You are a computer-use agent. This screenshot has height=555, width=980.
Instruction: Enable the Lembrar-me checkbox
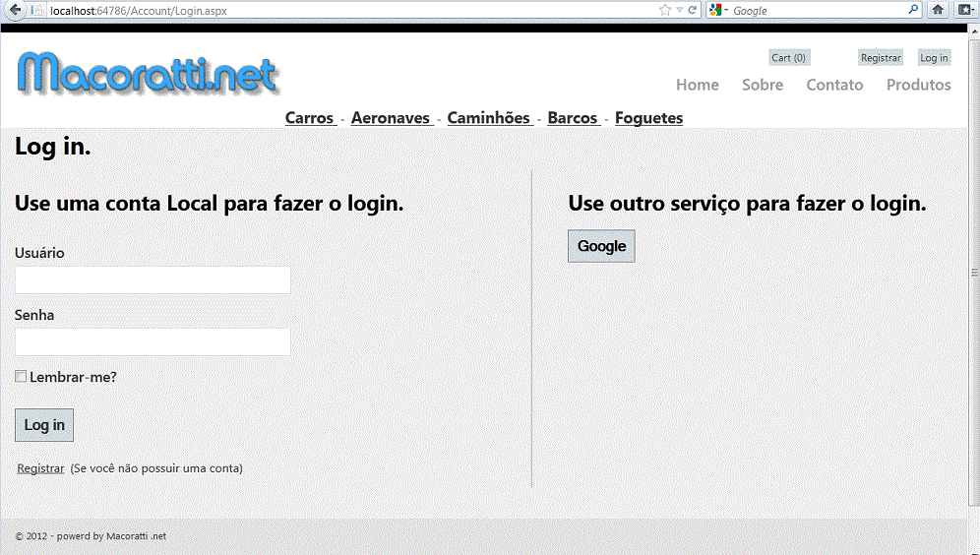click(21, 376)
